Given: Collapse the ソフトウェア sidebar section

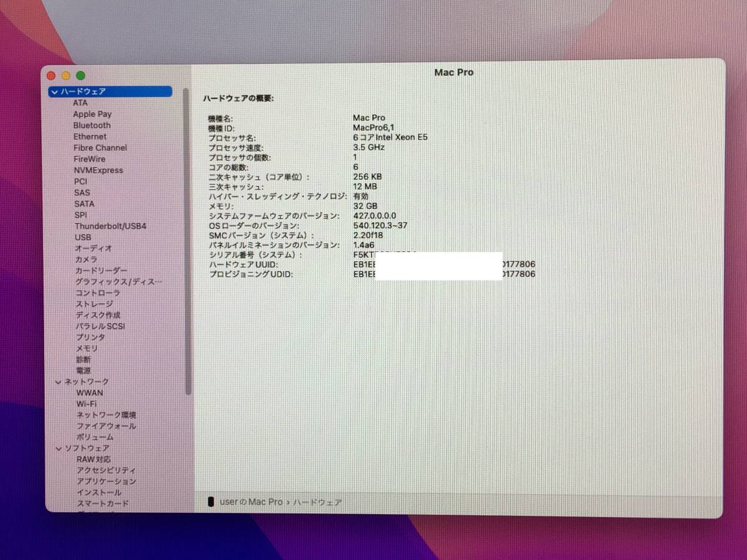Looking at the screenshot, I should click(x=59, y=448).
